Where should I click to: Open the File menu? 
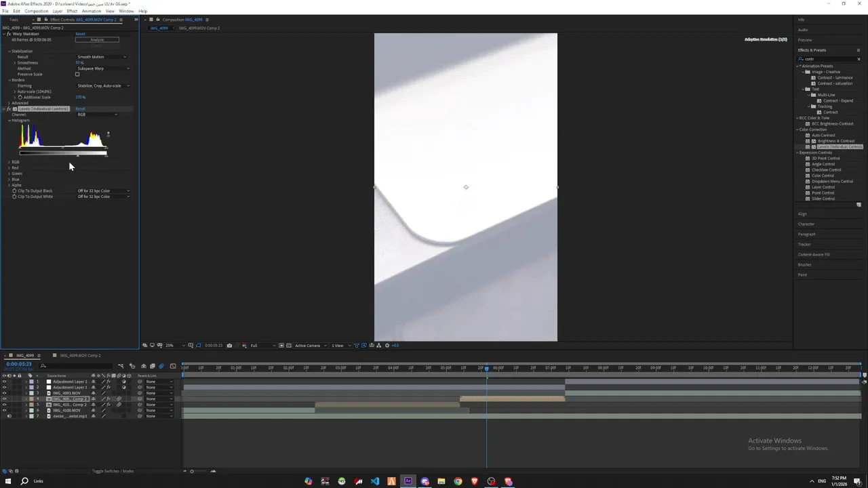[x=5, y=11]
